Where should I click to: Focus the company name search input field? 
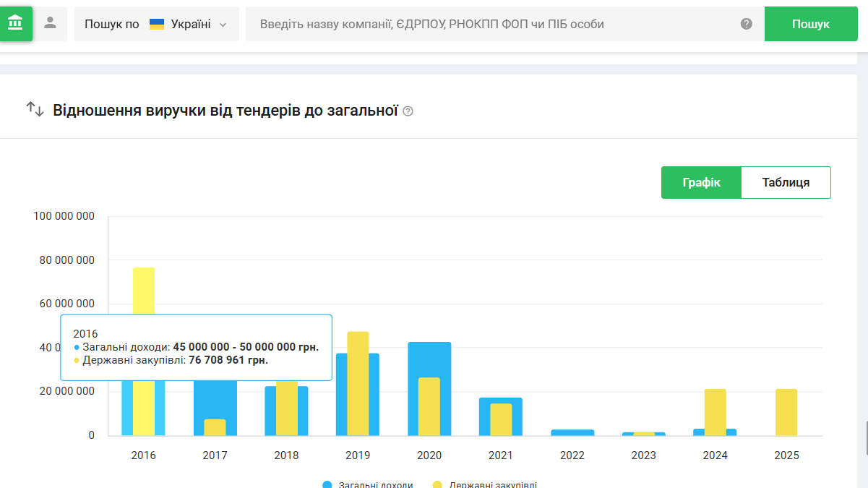[x=491, y=24]
